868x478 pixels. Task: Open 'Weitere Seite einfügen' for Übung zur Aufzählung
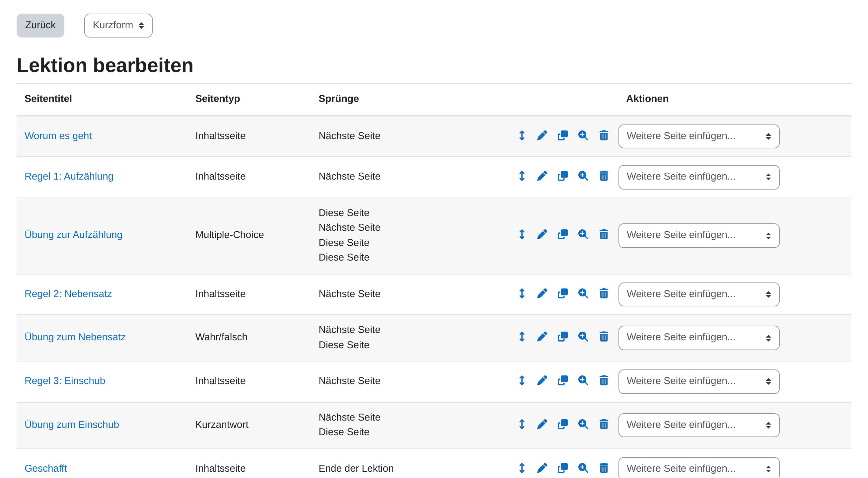coord(698,235)
